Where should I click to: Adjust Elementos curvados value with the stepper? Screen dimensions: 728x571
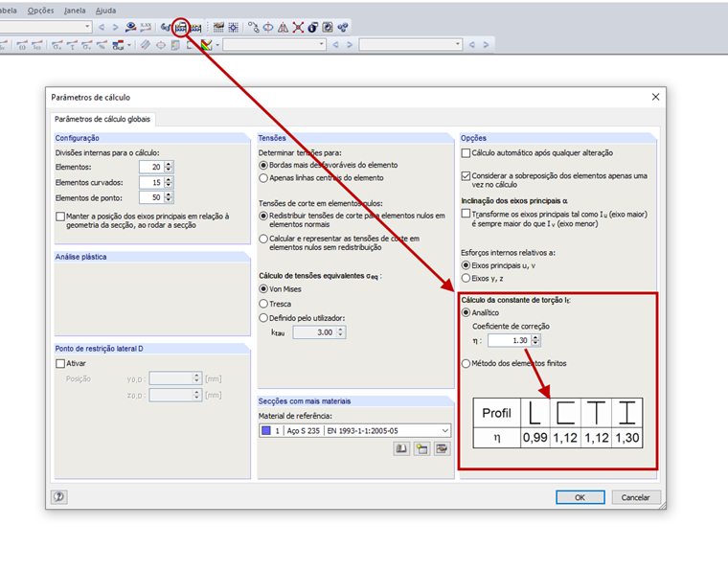[169, 182]
